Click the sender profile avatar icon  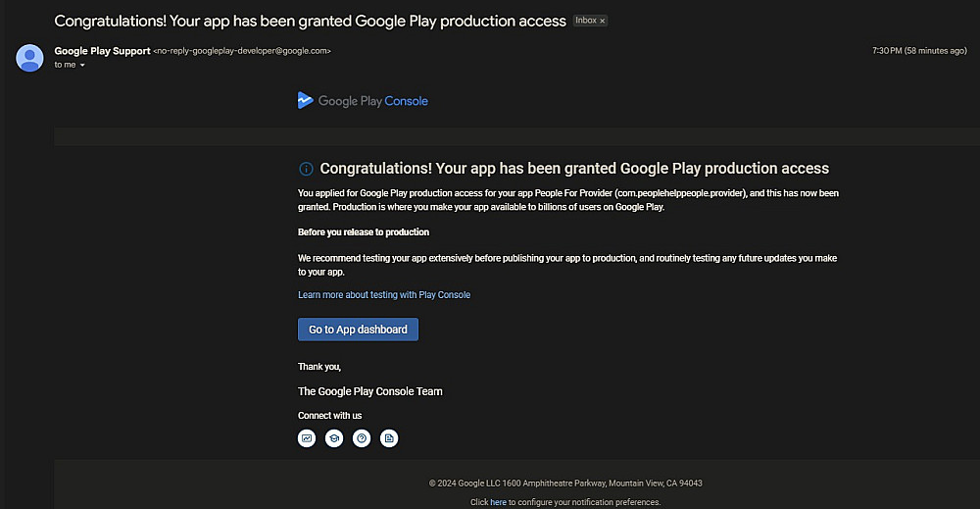tap(29, 58)
